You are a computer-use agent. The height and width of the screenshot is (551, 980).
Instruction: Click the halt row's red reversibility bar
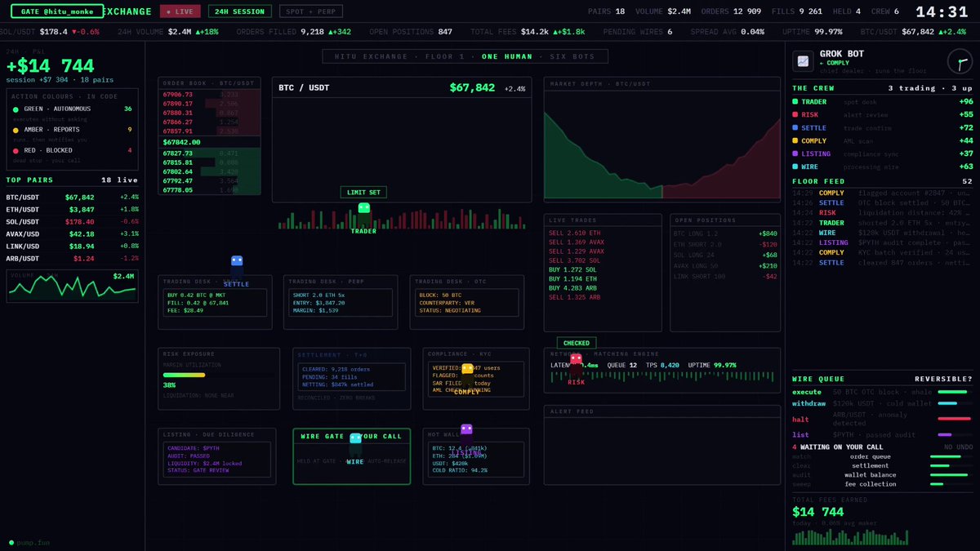954,419
